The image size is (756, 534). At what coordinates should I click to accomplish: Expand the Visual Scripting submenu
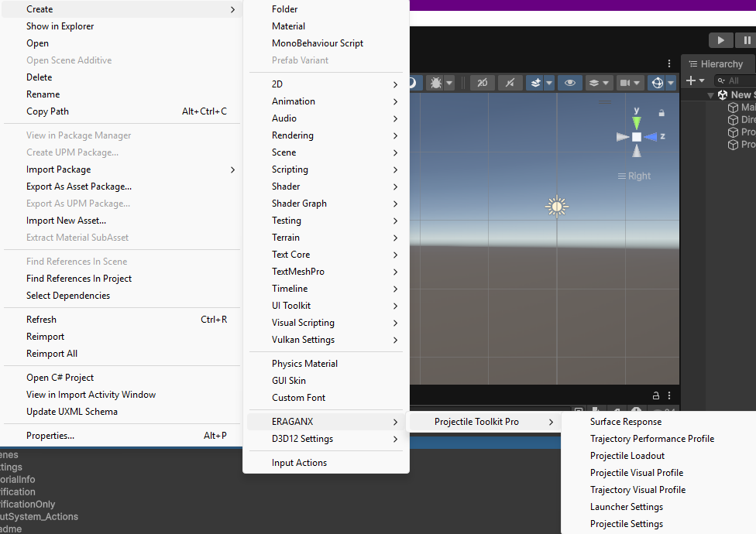click(x=326, y=323)
